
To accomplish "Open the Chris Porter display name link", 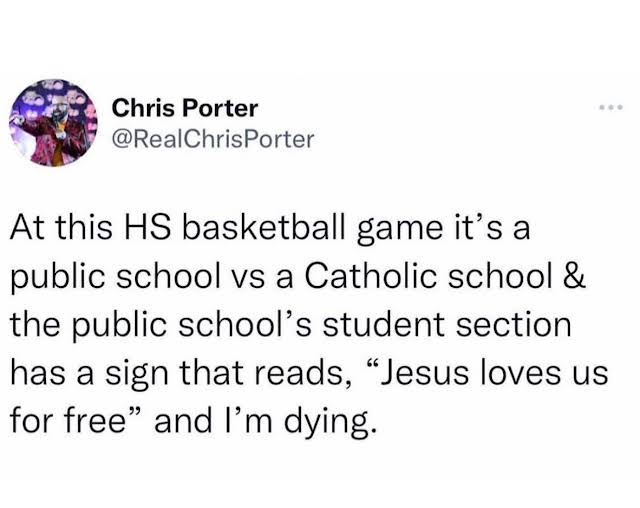I will point(185,109).
